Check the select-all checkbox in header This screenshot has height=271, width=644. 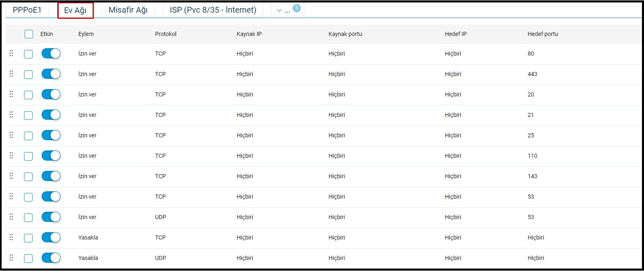[29, 34]
